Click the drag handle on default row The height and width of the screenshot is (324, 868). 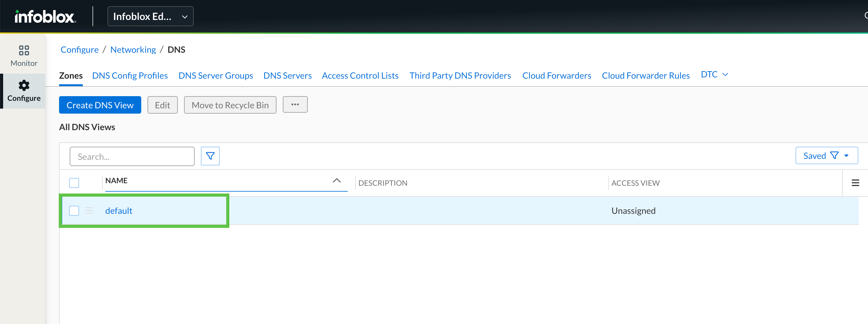[x=89, y=211]
